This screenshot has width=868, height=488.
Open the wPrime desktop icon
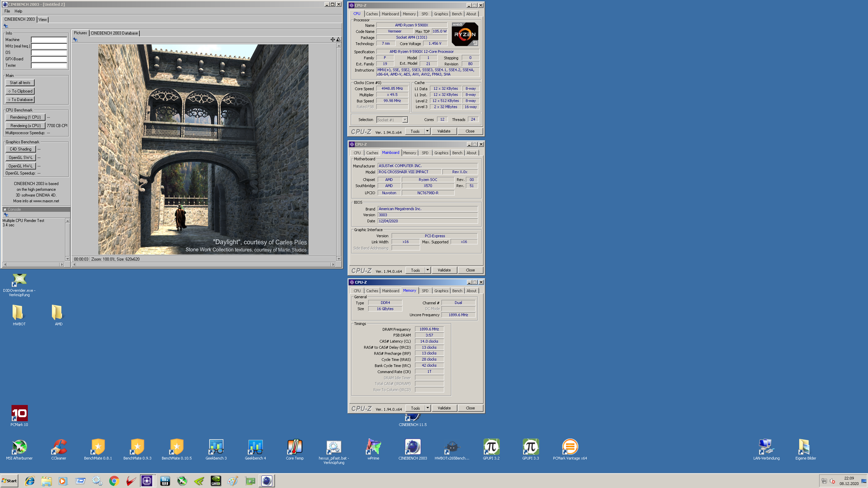tap(373, 449)
